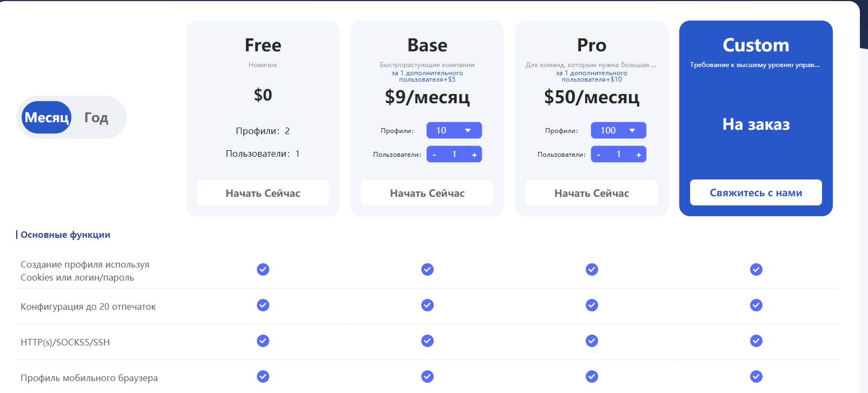Open Base plan profiles dropdown showing 10
The image size is (868, 393).
click(454, 130)
